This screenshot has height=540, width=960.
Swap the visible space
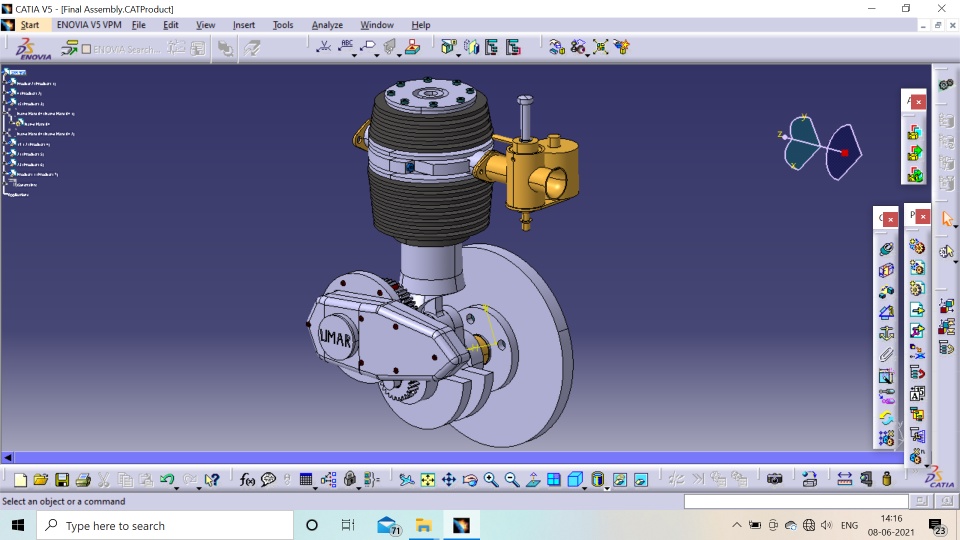(x=640, y=479)
